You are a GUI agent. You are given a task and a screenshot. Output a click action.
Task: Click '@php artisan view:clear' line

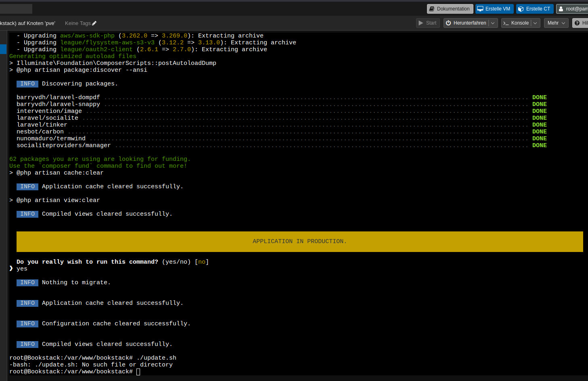point(54,200)
